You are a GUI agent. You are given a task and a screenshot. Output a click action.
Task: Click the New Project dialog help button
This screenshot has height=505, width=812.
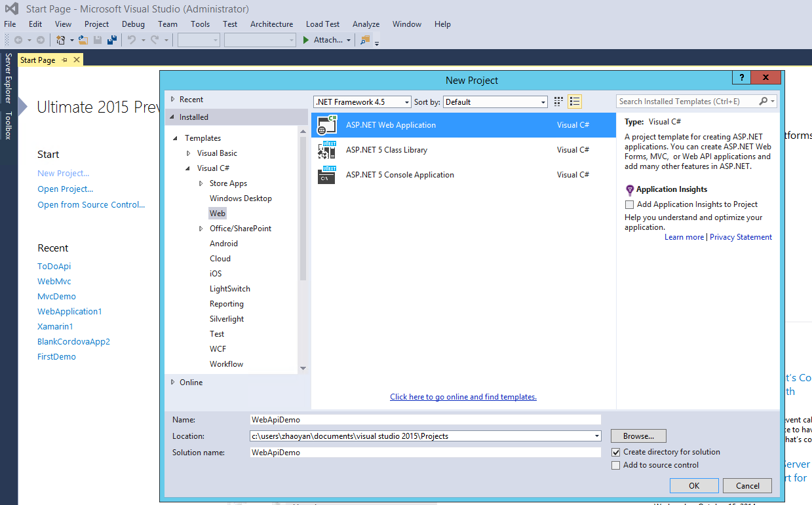[x=741, y=78]
